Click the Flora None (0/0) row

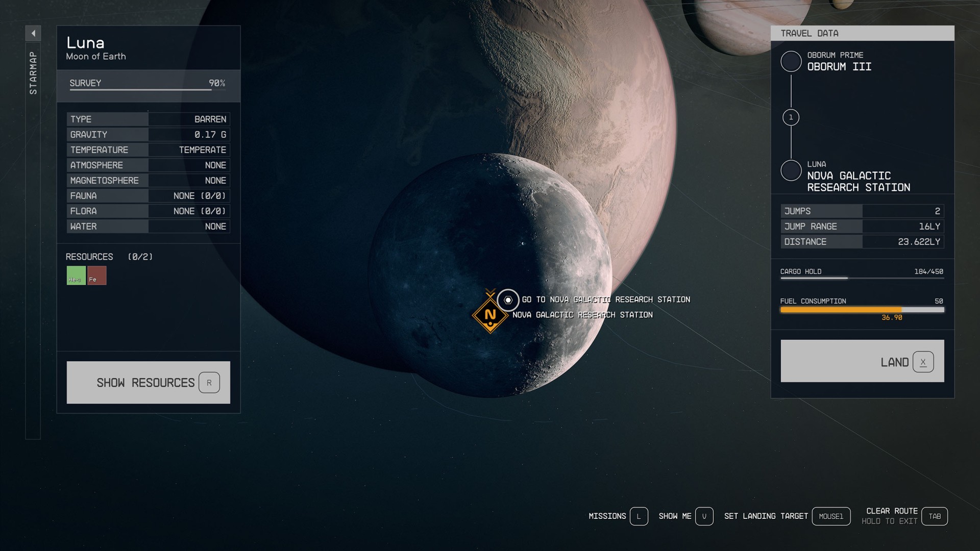point(148,211)
